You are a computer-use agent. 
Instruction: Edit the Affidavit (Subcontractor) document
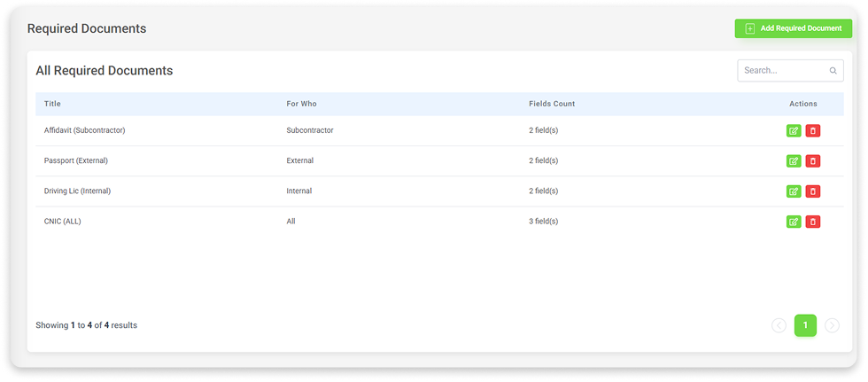[794, 130]
